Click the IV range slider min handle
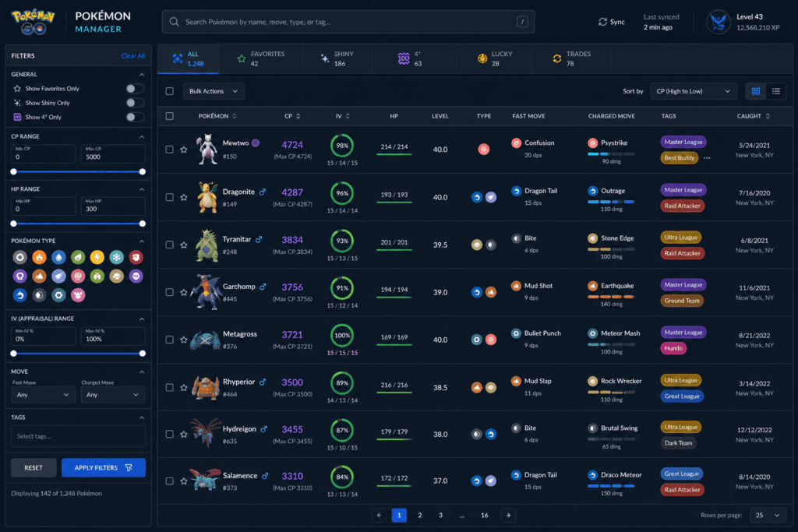The width and height of the screenshot is (798, 532). click(x=14, y=354)
